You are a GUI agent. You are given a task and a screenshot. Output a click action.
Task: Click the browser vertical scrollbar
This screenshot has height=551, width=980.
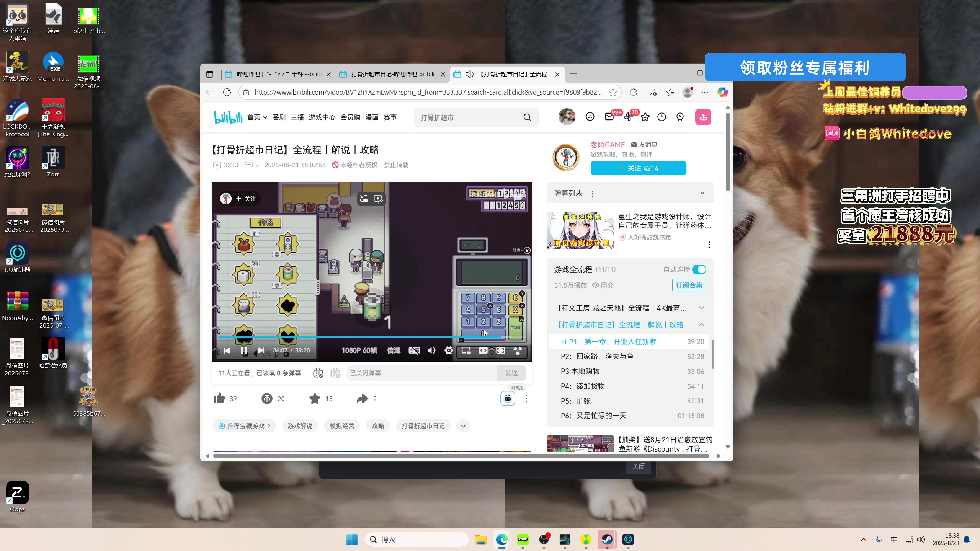coord(728,152)
